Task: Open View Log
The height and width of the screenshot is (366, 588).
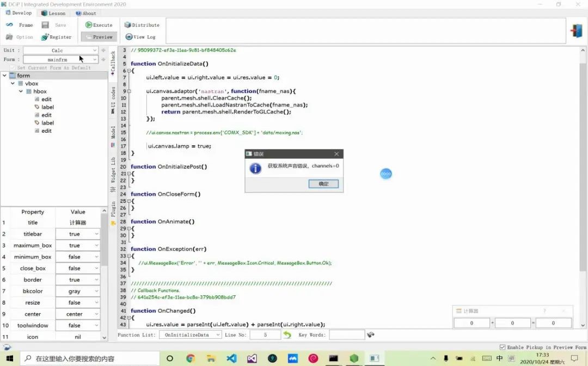Action: (x=140, y=37)
